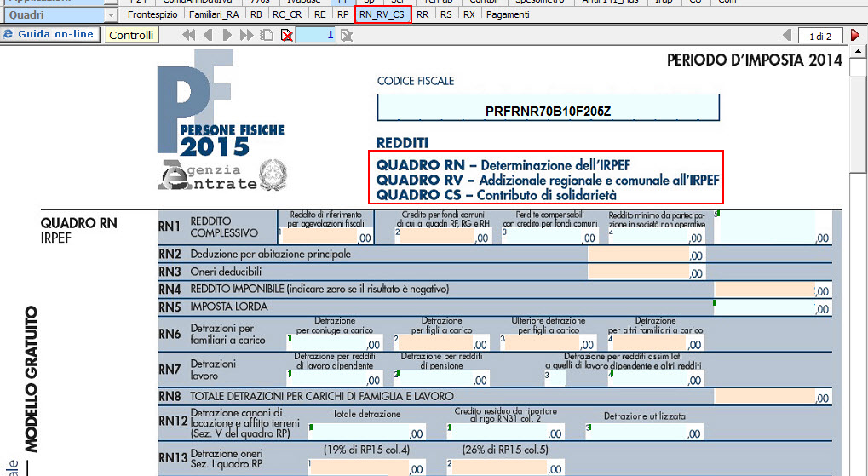
Task: Click the RN8 totale detrazioni amount field
Action: click(772, 396)
